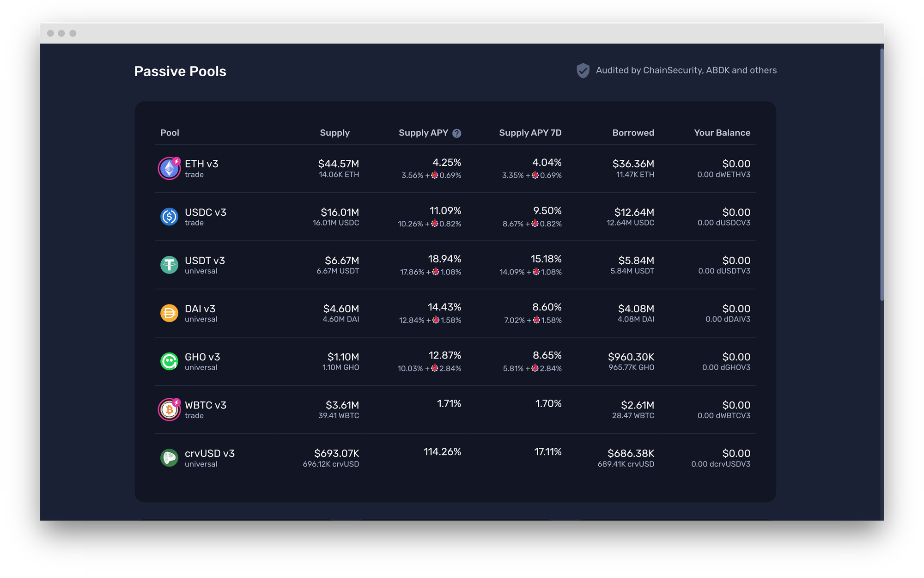Screen dimensions: 924x578
Task: Click the USDT v3 Tether icon
Action: (x=169, y=265)
